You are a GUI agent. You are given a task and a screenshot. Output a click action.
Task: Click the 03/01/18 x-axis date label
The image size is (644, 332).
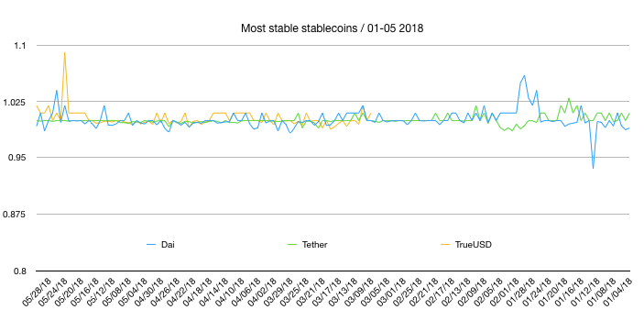pyautogui.click(x=390, y=292)
